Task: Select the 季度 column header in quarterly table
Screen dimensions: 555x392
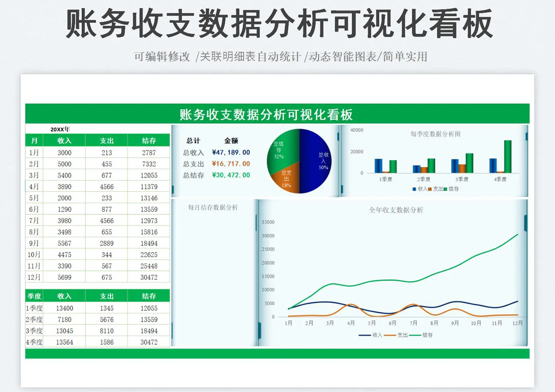Action: point(34,296)
